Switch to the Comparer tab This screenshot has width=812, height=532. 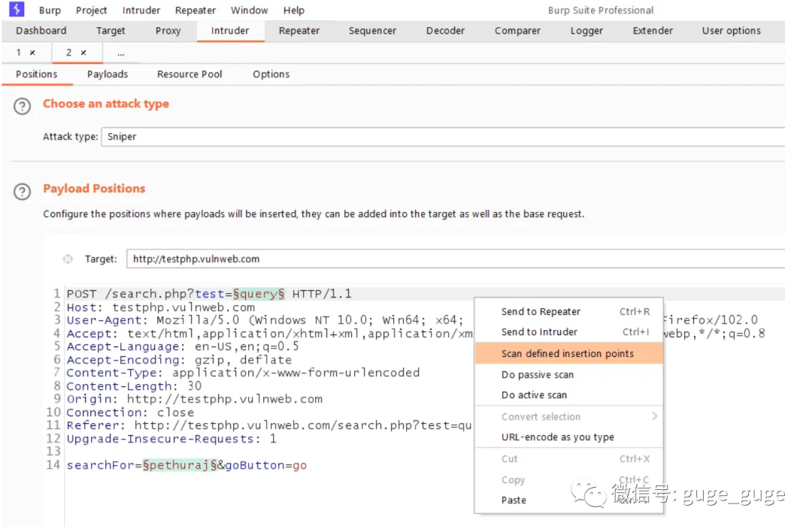click(517, 31)
